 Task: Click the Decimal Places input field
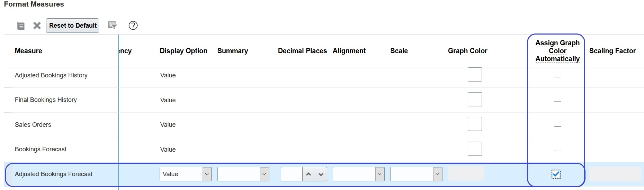click(x=292, y=174)
